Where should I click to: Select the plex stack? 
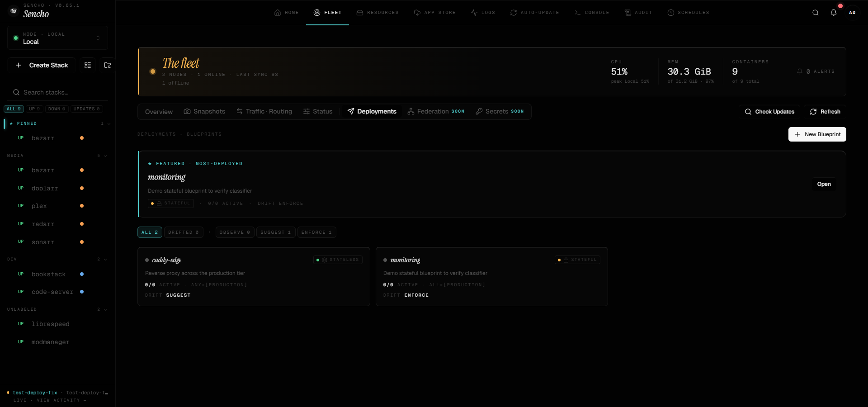[58, 206]
